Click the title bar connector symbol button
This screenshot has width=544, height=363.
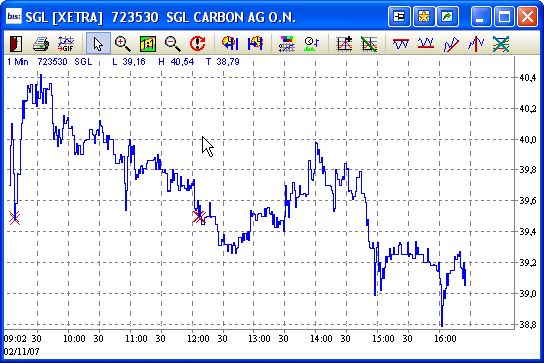pyautogui.click(x=399, y=16)
